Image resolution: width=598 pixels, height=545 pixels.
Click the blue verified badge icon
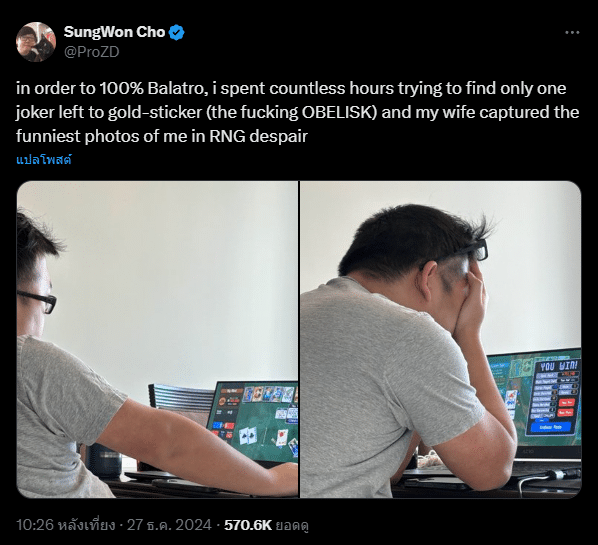(x=177, y=32)
